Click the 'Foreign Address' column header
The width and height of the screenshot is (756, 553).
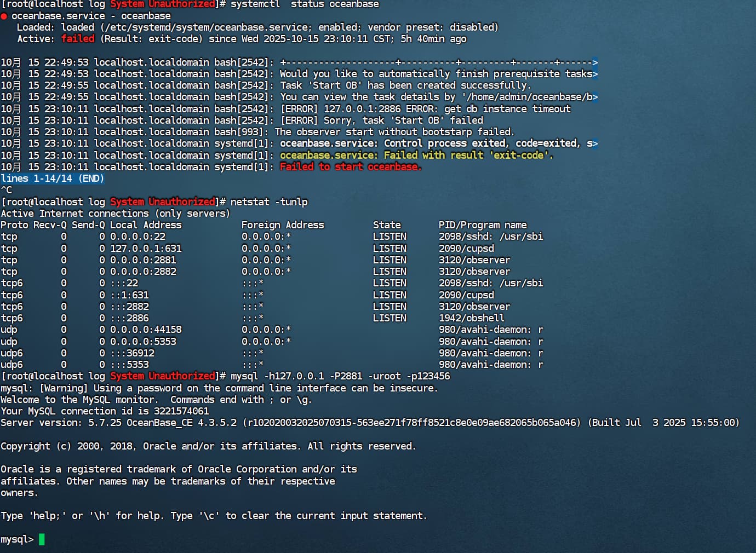point(283,225)
